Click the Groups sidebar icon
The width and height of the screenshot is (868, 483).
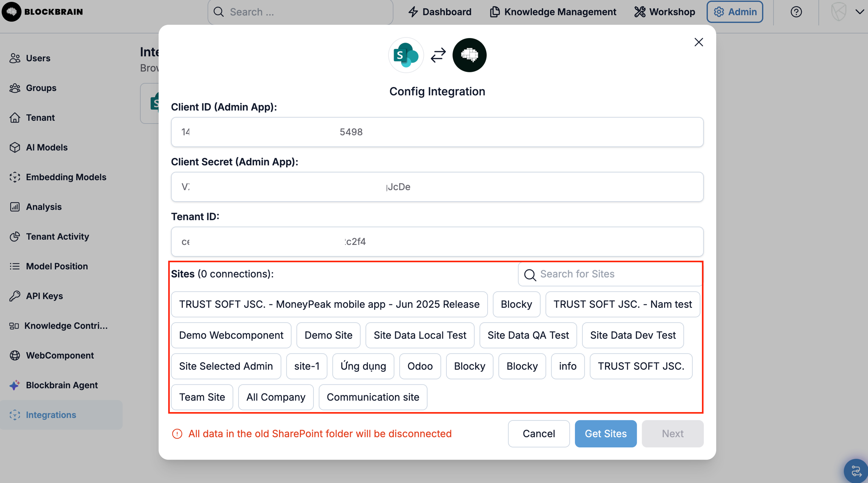click(x=15, y=88)
